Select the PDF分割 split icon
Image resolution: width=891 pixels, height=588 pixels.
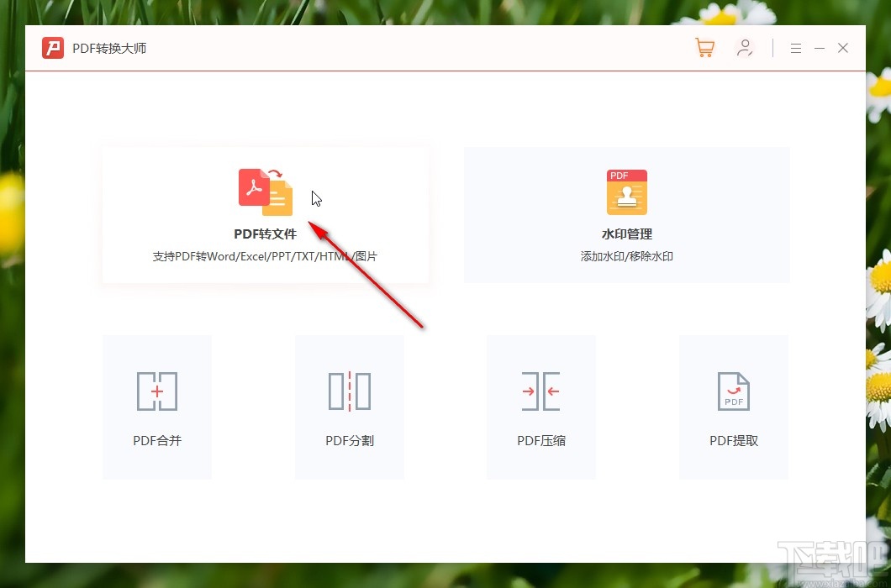pos(350,391)
